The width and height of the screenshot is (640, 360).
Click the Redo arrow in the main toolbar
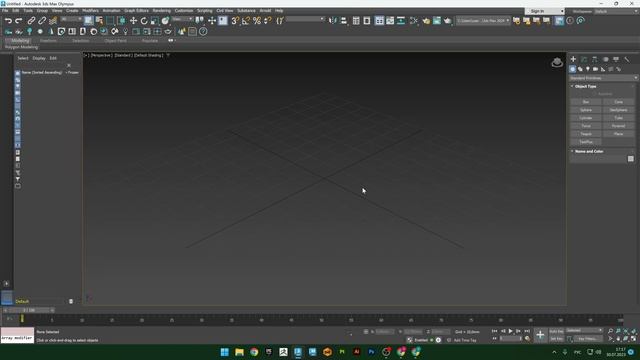19,20
